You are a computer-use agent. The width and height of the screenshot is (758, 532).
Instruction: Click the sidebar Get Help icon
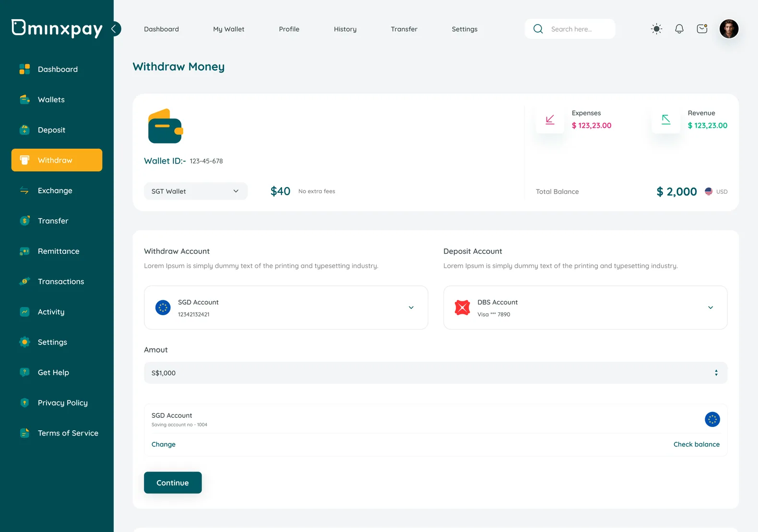click(24, 372)
